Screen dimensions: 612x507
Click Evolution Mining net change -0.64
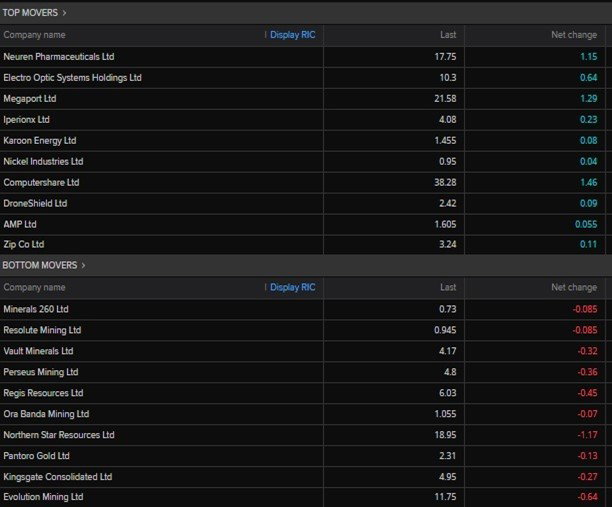coord(587,497)
